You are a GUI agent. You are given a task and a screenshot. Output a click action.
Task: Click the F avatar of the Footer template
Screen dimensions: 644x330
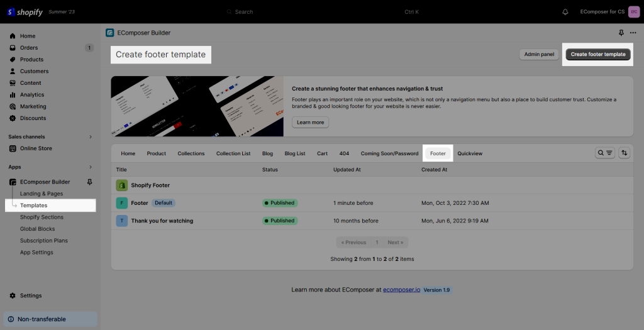(x=121, y=203)
